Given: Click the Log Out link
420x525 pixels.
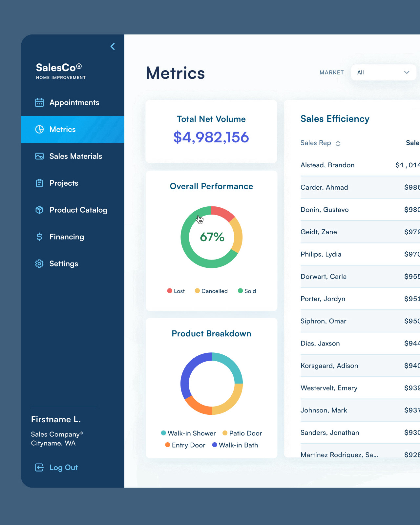Looking at the screenshot, I should pyautogui.click(x=63, y=468).
